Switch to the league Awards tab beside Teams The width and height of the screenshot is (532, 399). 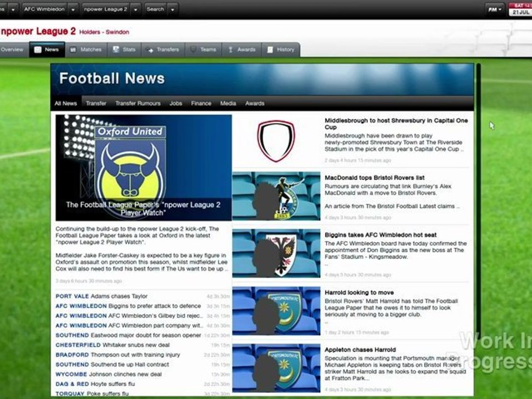(x=242, y=49)
